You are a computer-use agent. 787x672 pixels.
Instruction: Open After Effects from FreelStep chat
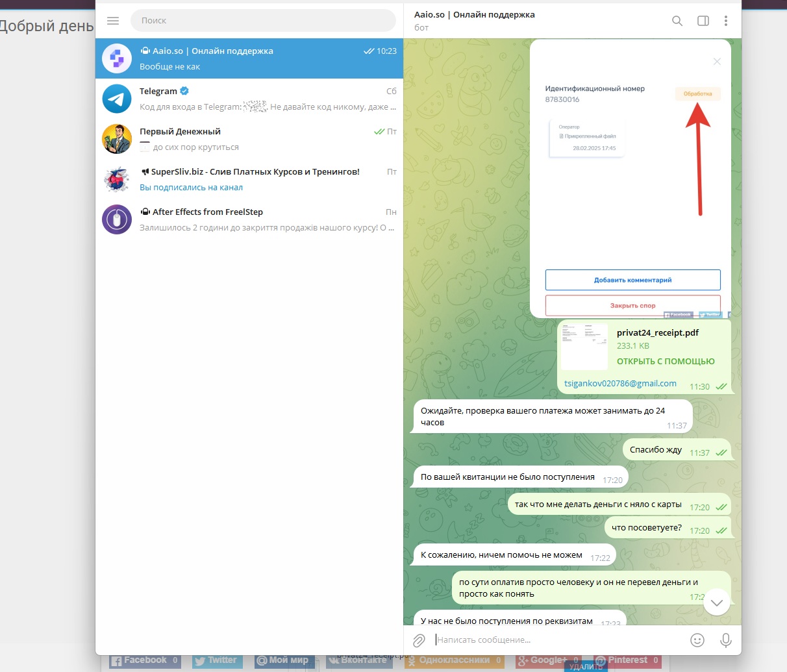click(249, 219)
